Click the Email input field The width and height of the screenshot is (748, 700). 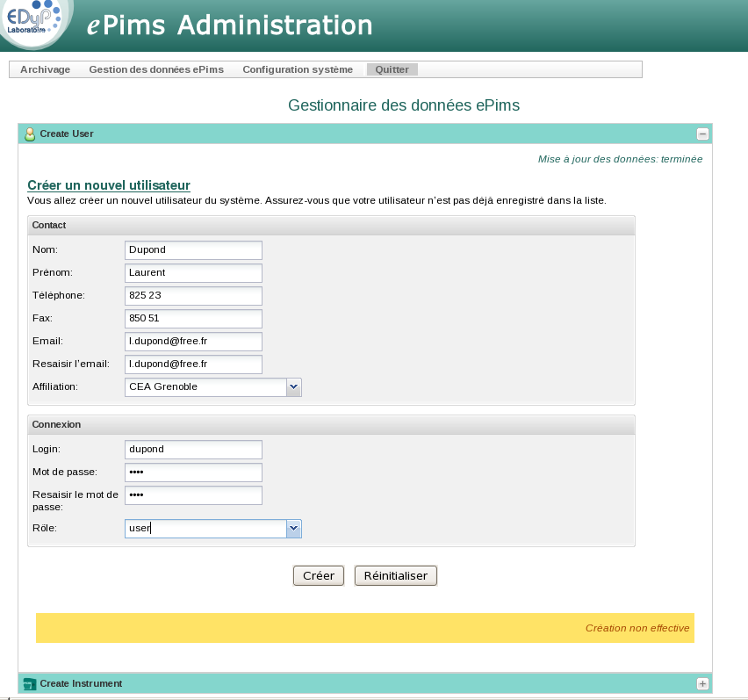pos(193,341)
